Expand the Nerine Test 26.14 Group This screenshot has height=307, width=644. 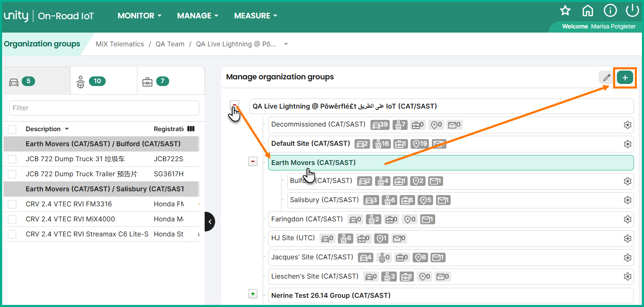click(x=253, y=294)
